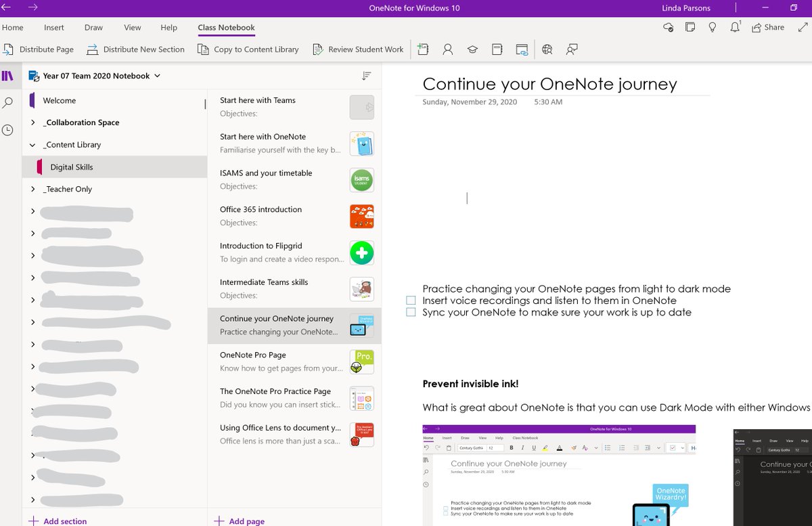The image size is (812, 526).
Task: Switch to the Draw tab
Action: pos(93,28)
